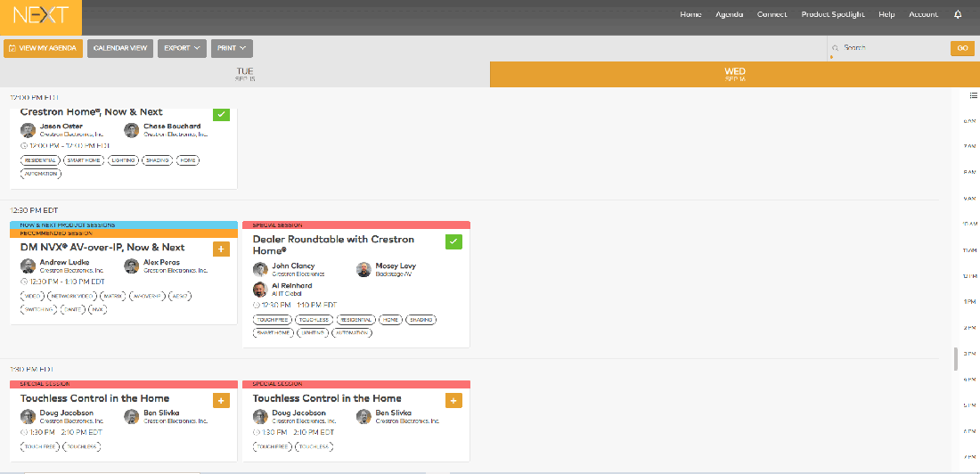The height and width of the screenshot is (474, 980).
Task: Switch to Calendar View
Action: click(120, 48)
